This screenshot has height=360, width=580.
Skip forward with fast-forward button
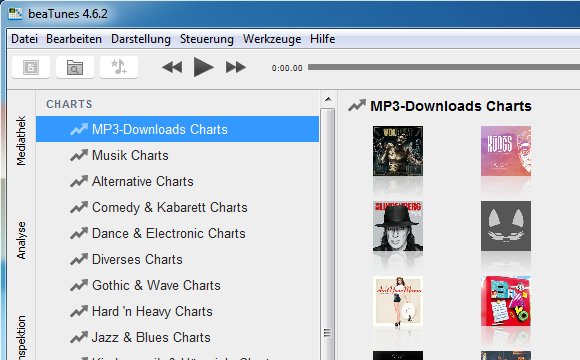tap(236, 67)
